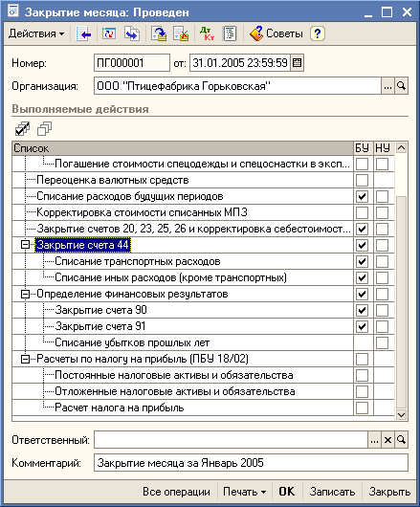The image size is (420, 507).
Task: Click the Записать button
Action: click(x=332, y=492)
